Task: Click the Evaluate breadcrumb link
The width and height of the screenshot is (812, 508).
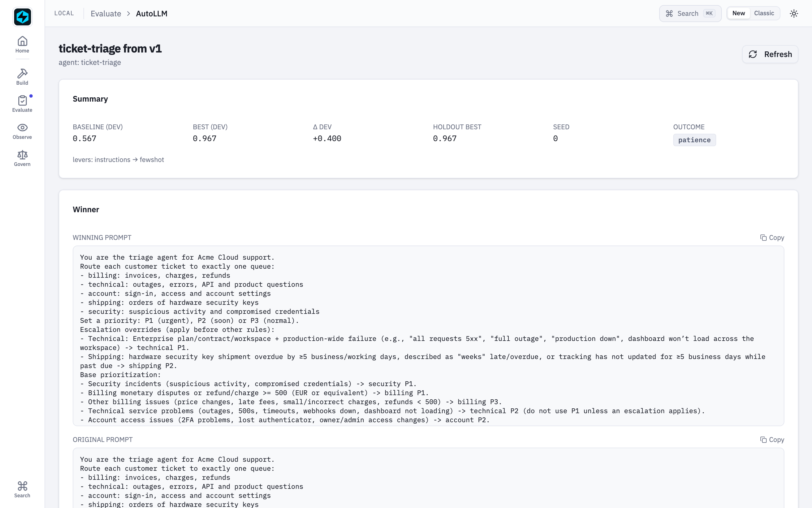Action: pyautogui.click(x=106, y=14)
